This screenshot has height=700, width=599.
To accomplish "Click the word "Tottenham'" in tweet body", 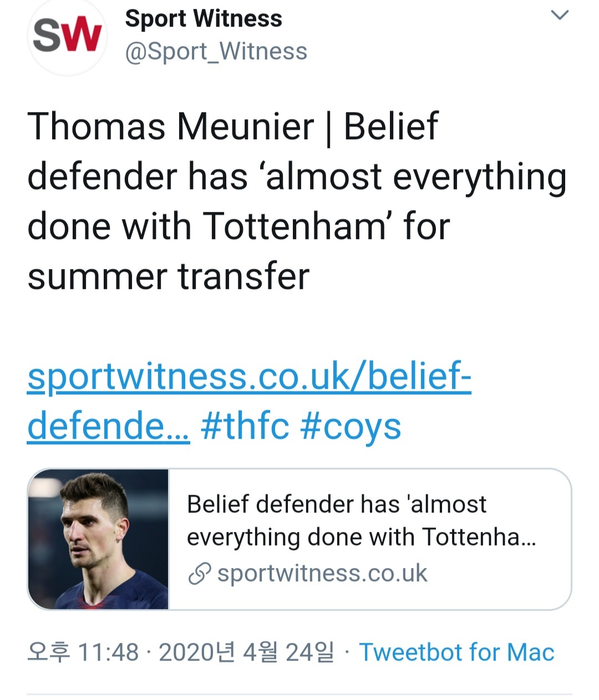I will click(x=296, y=226).
